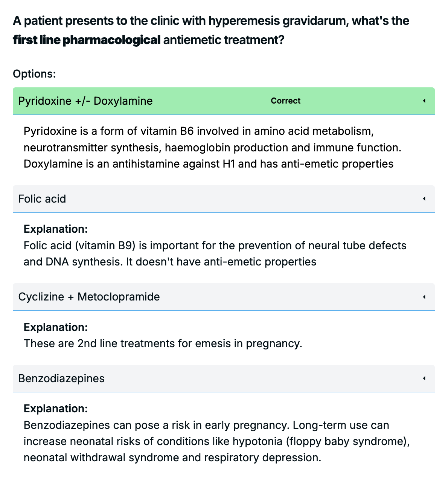Click the green Correct badge
The image size is (448, 485).
(x=286, y=101)
